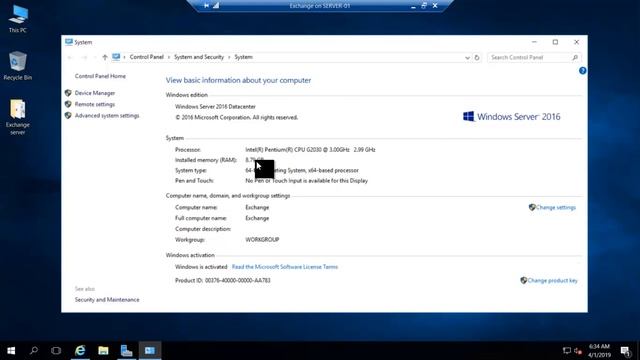This screenshot has width=640, height=360.
Task: Minimize the Exchange on SERVER-01 session bar
Action: pyautogui.click(x=413, y=6)
